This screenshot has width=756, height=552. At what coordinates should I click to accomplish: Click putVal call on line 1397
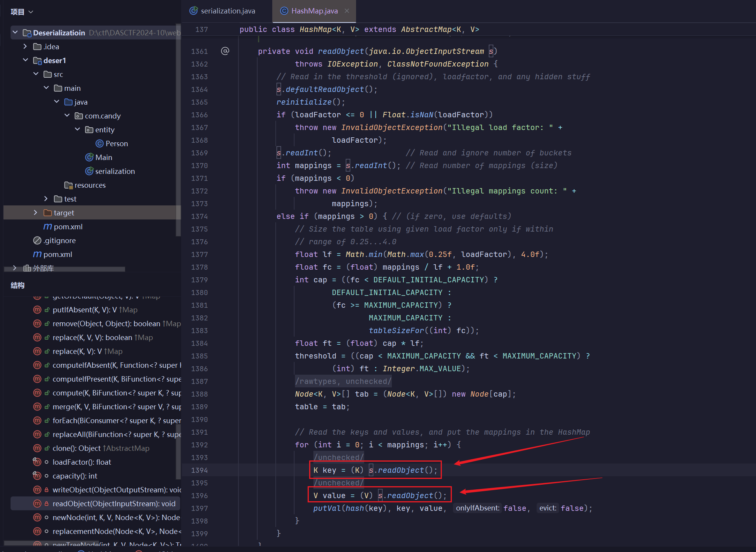[327, 508]
